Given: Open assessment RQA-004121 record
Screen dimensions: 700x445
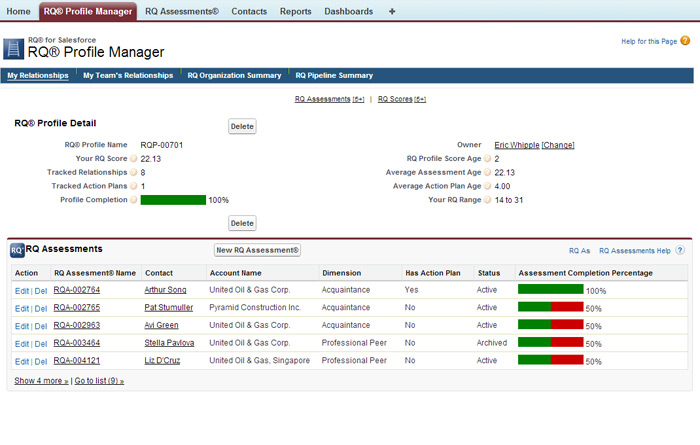Looking at the screenshot, I should [x=77, y=360].
